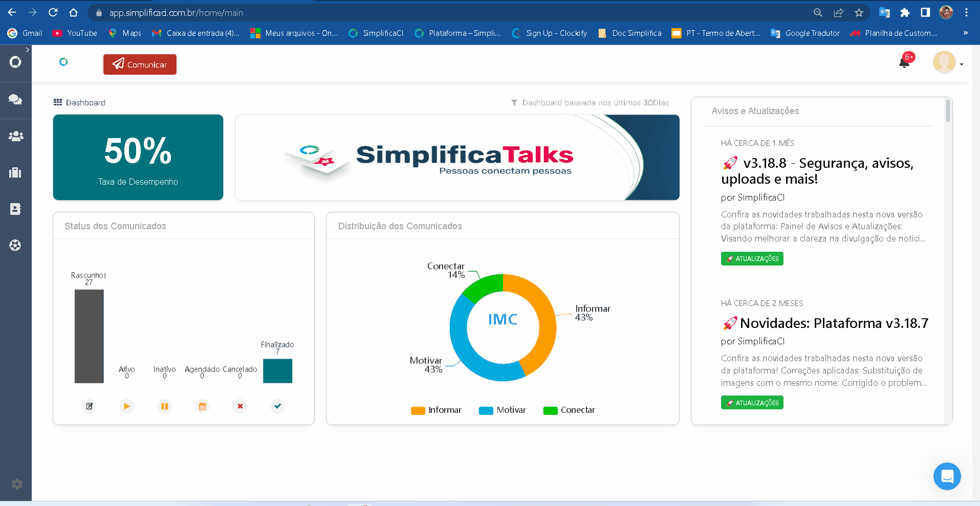Expand the left sidebar with chevron
Viewport: 980px width, 506px height.
point(27,50)
